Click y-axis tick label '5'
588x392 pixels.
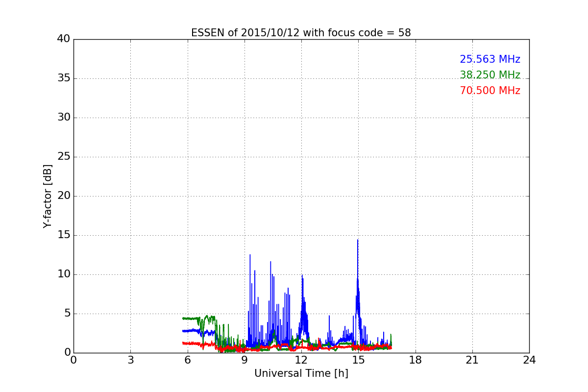point(67,314)
